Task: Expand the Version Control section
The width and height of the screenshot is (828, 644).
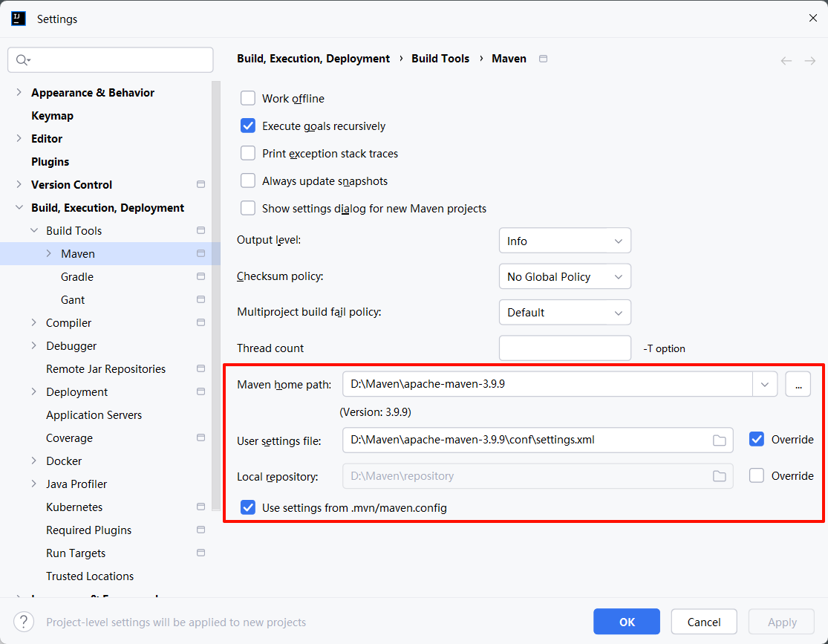Action: [19, 184]
